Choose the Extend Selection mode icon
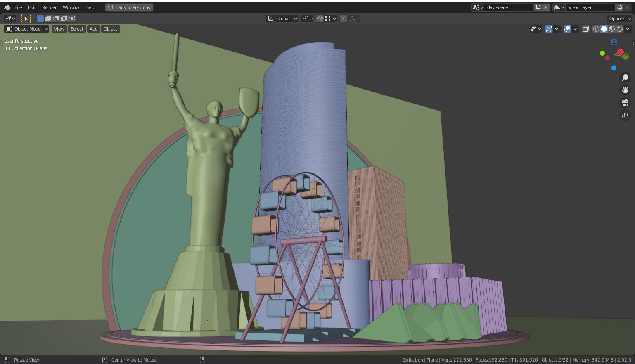This screenshot has height=364, width=635. pos(48,19)
